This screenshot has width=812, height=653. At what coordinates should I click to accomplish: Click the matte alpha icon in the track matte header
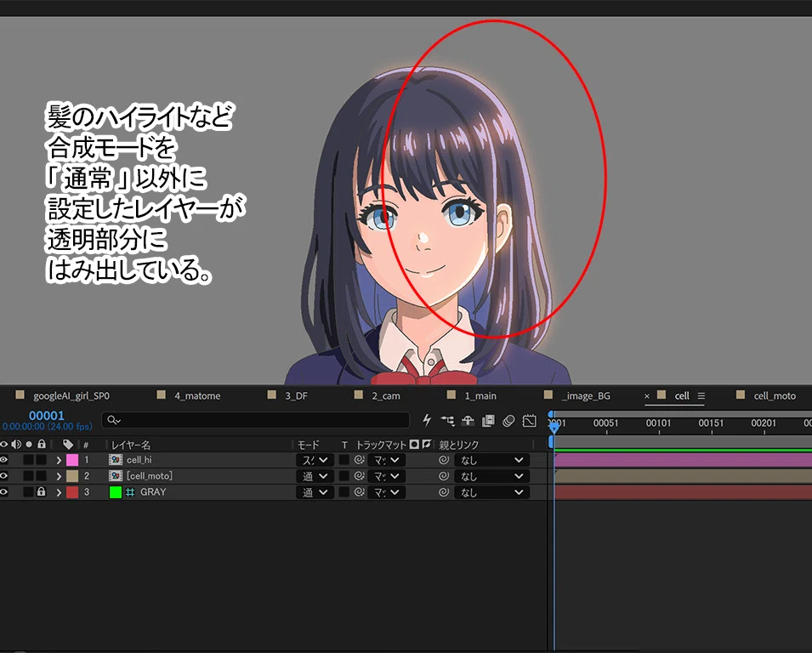coord(414,445)
